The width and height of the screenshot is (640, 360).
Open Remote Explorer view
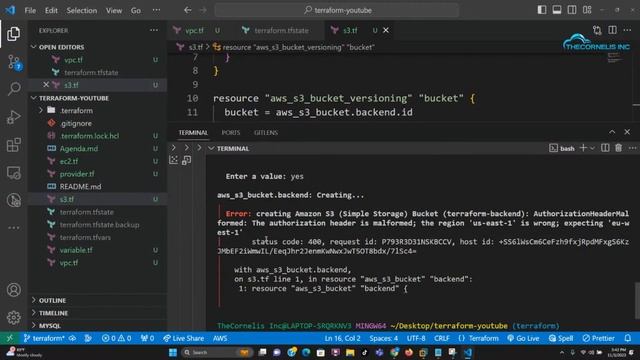click(x=13, y=173)
